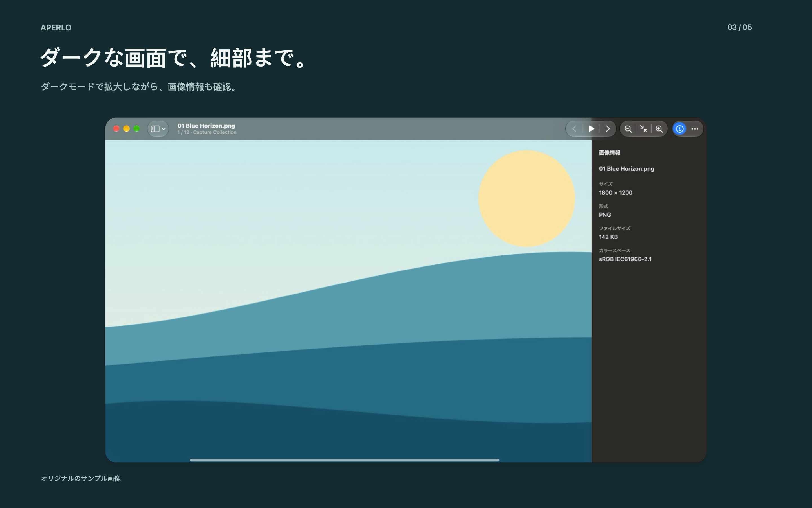Fit image to window with arrows icon
This screenshot has height=508, width=812.
point(644,129)
